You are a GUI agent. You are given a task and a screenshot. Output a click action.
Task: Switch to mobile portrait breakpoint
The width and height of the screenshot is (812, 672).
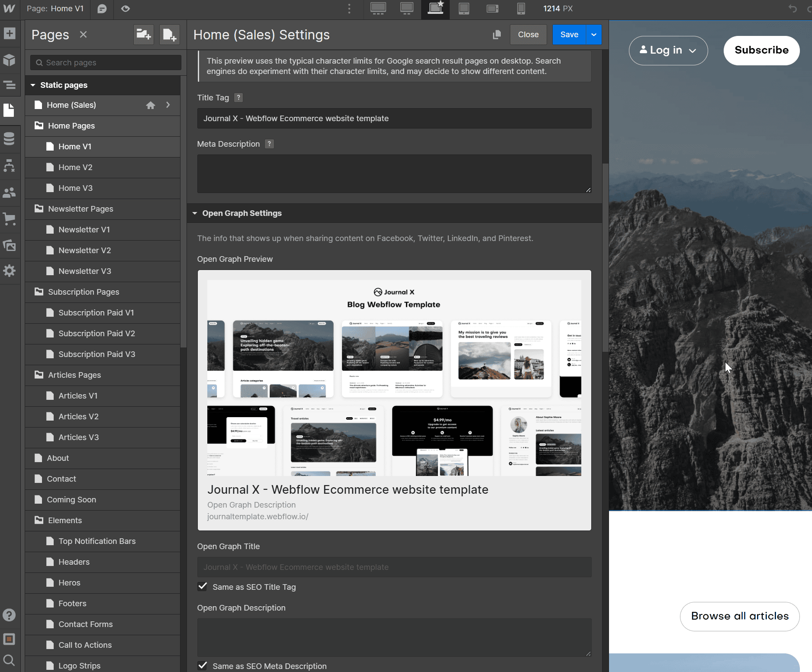pyautogui.click(x=521, y=9)
